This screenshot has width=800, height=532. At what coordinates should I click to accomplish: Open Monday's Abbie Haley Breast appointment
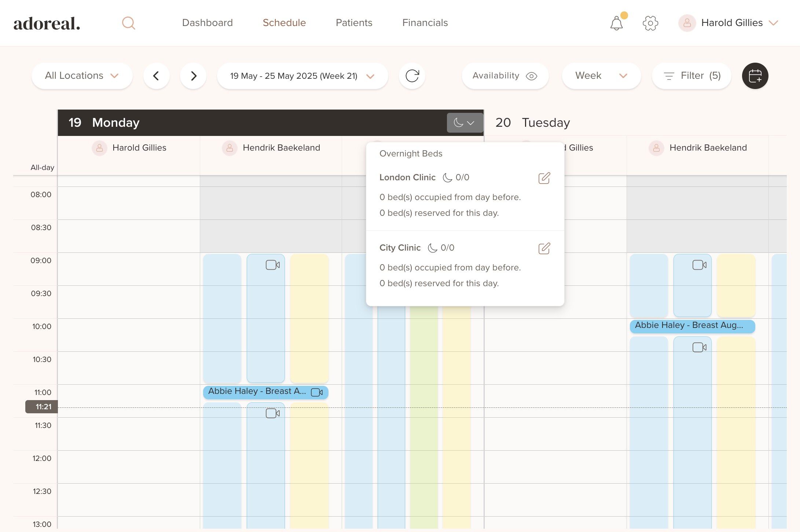pos(257,391)
